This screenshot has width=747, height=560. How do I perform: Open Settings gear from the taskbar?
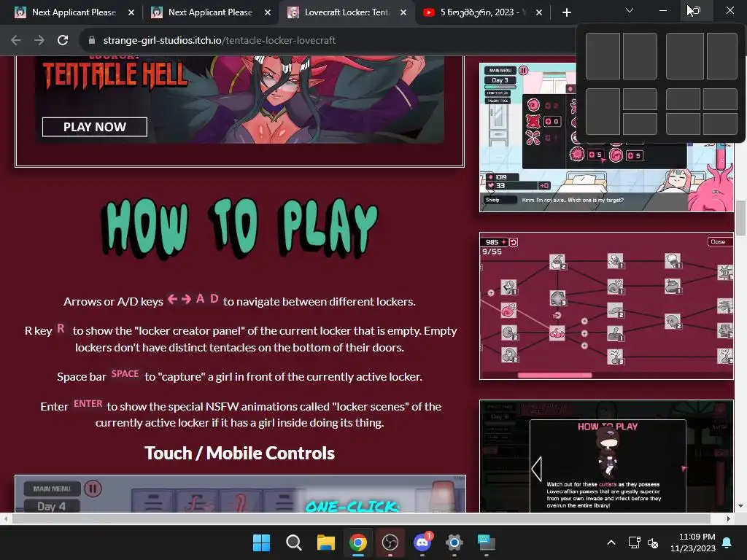coord(454,542)
